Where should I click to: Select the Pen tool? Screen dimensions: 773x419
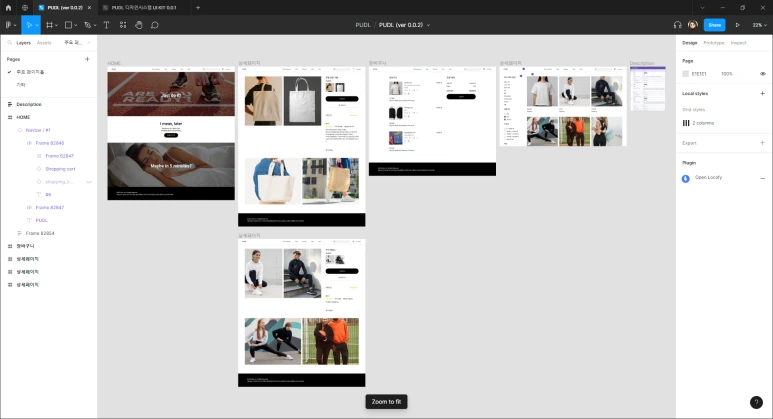(88, 25)
